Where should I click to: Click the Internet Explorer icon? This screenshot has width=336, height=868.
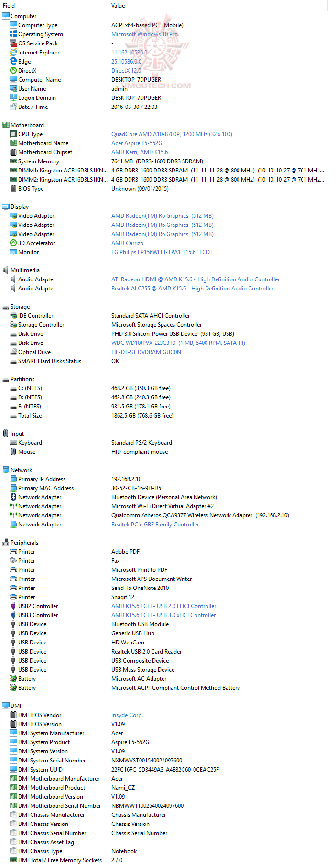(13, 52)
